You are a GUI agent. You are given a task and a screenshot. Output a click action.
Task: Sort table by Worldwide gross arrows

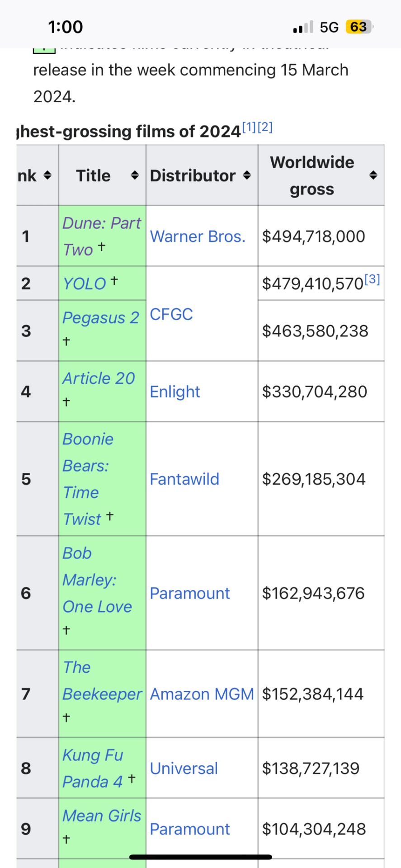click(x=373, y=175)
